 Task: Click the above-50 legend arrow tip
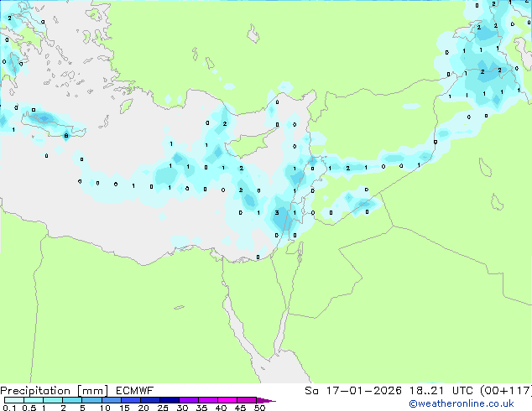(x=266, y=400)
